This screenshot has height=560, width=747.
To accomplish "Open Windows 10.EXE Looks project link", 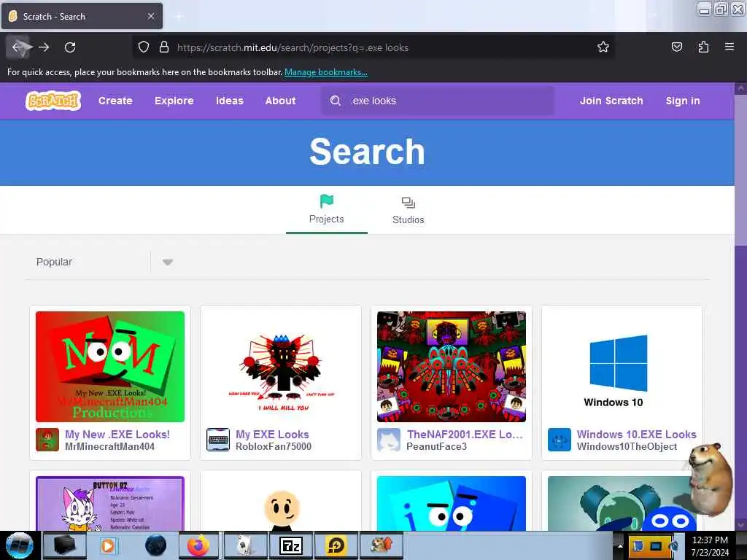I will click(x=636, y=435).
